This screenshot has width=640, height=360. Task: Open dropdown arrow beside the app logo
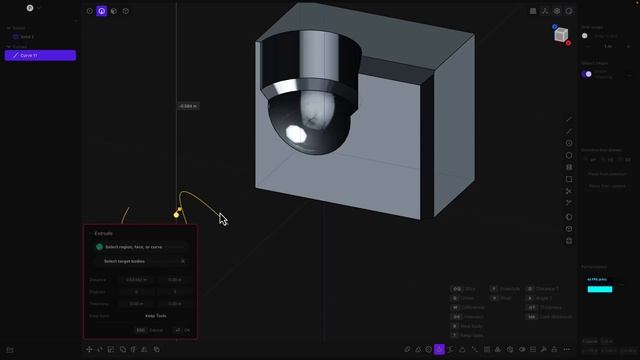coord(39,8)
